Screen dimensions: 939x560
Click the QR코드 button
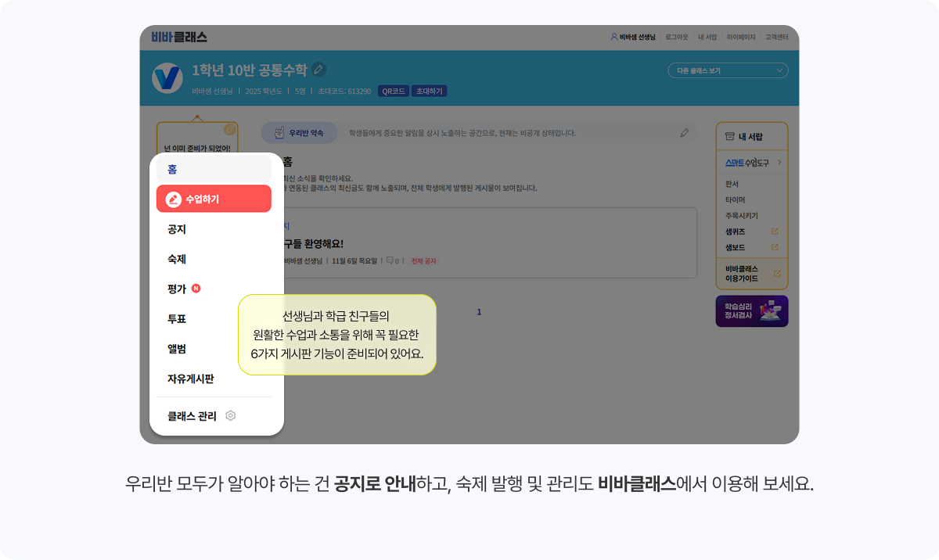tap(393, 91)
